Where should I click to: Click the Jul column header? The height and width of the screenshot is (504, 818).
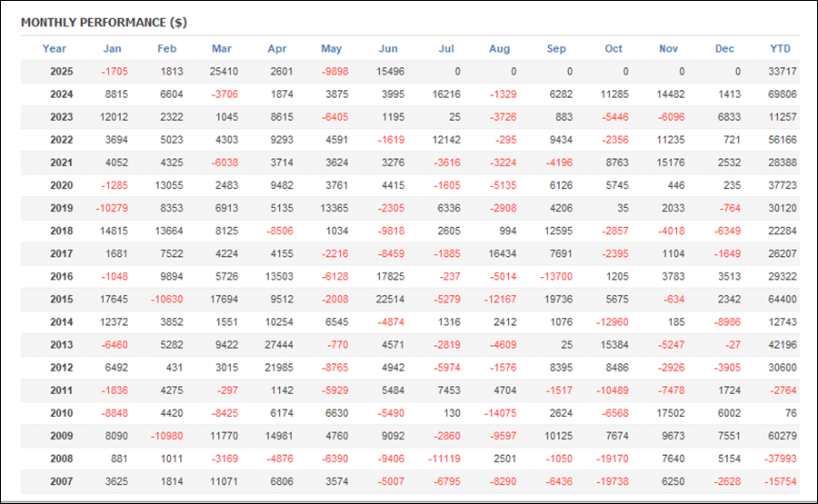tap(446, 48)
